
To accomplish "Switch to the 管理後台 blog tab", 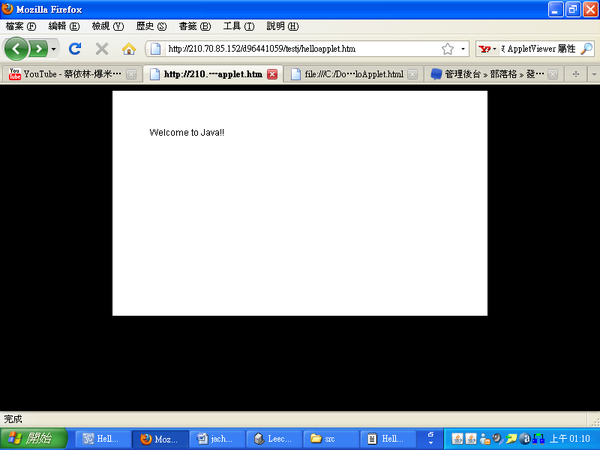I will pos(494,74).
